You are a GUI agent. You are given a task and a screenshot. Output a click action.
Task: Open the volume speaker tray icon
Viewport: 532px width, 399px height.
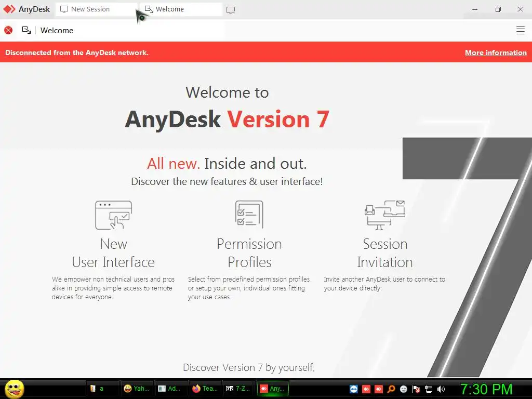point(441,389)
